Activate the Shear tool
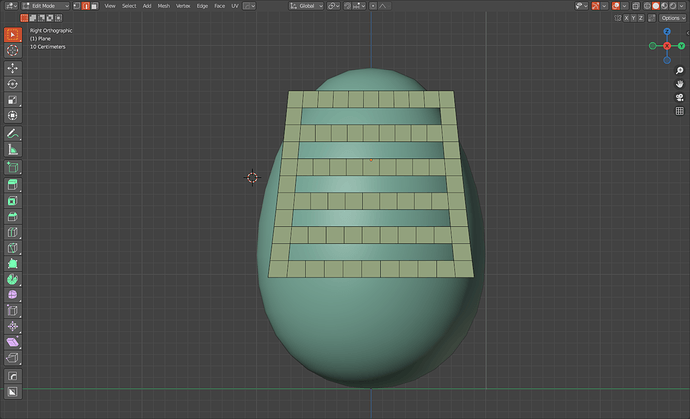 13,342
